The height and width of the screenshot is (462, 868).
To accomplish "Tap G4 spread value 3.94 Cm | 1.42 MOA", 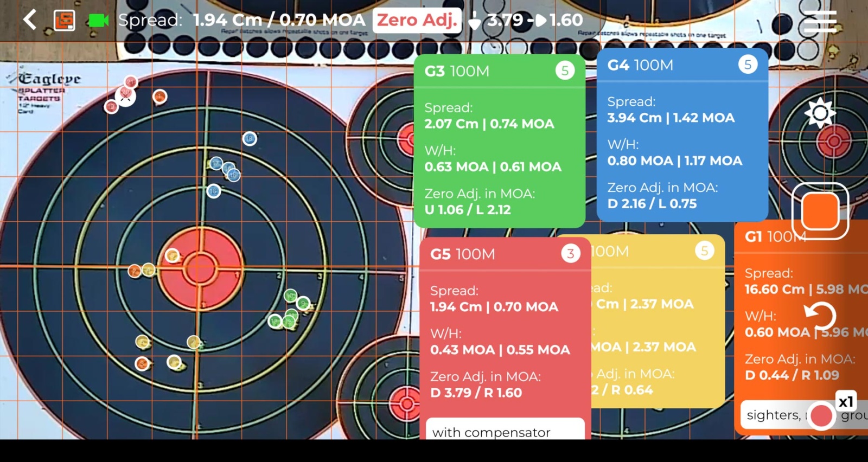I will (x=671, y=118).
